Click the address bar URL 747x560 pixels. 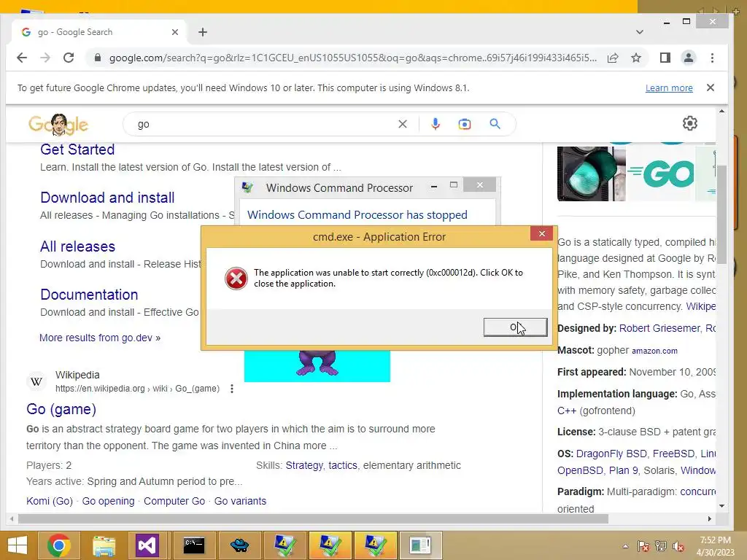click(352, 58)
